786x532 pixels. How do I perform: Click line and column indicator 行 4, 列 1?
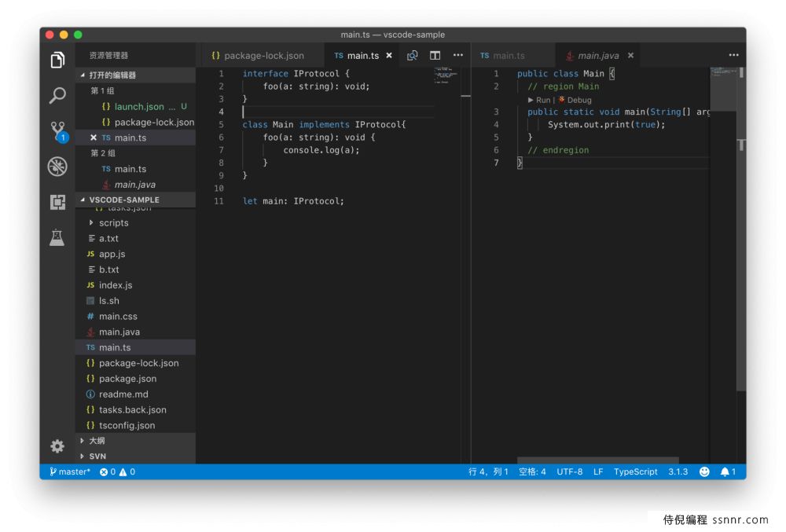[488, 472]
